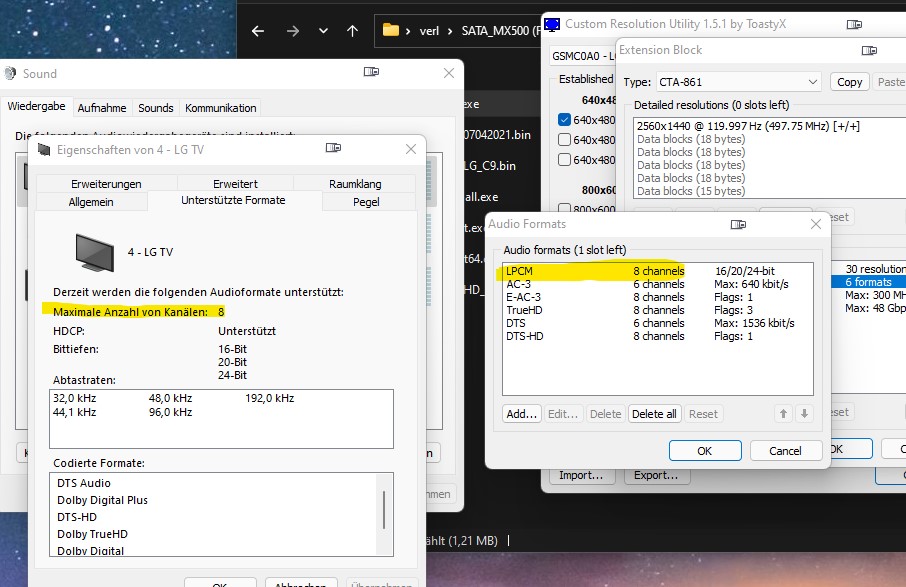Select the '6 formats' data block row
Screen dimensions: 906x587
coord(868,282)
